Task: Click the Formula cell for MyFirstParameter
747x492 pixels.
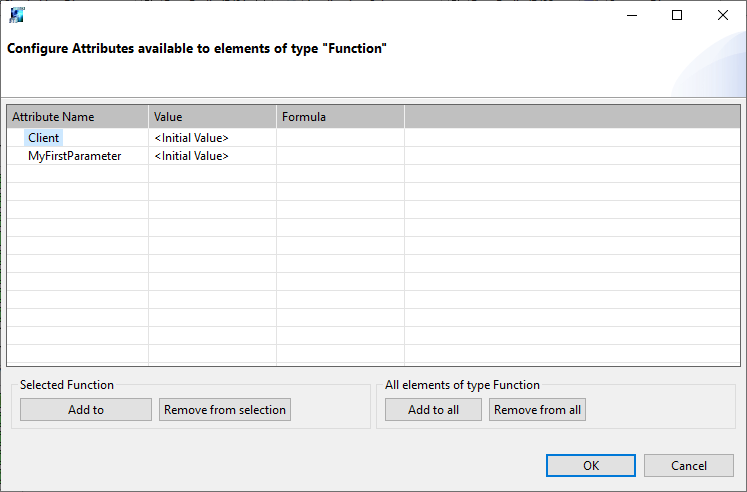Action: pyautogui.click(x=340, y=156)
